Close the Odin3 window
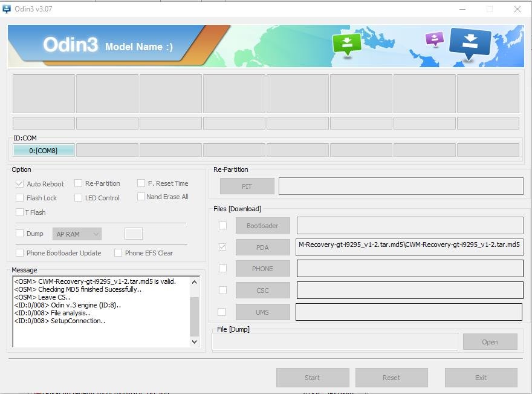This screenshot has height=394, width=532. [517, 9]
